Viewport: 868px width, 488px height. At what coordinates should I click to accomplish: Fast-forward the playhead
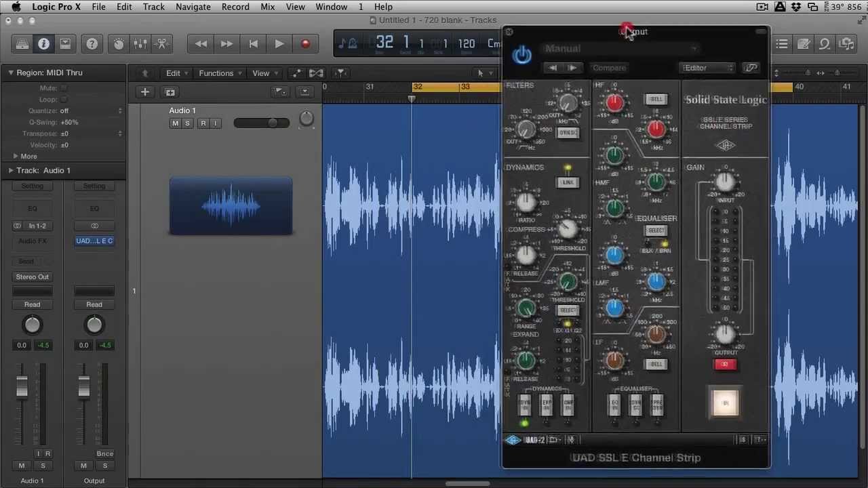click(x=226, y=44)
